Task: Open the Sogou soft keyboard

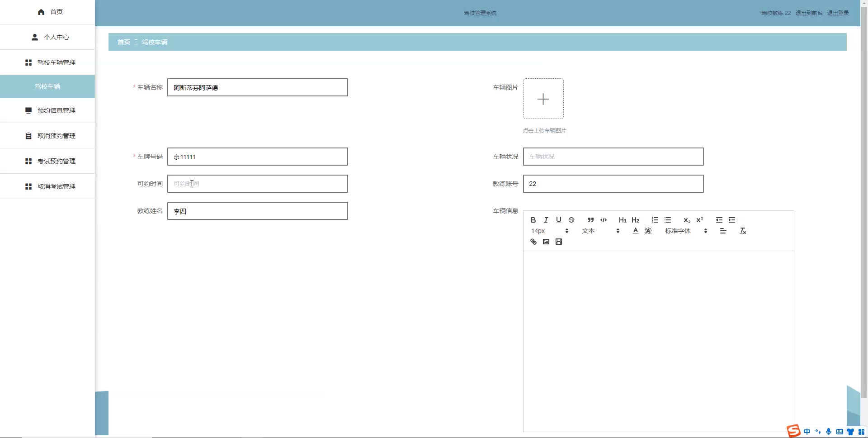Action: [x=840, y=432]
